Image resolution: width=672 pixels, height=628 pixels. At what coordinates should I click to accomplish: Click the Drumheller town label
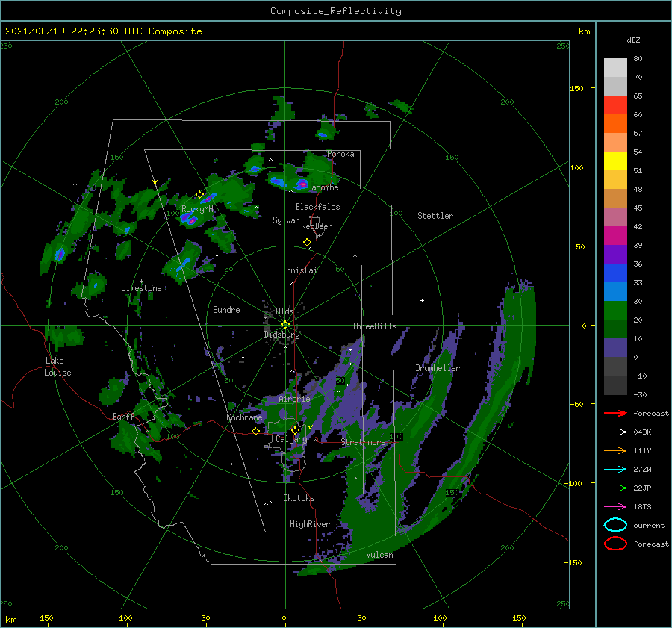[x=438, y=368]
